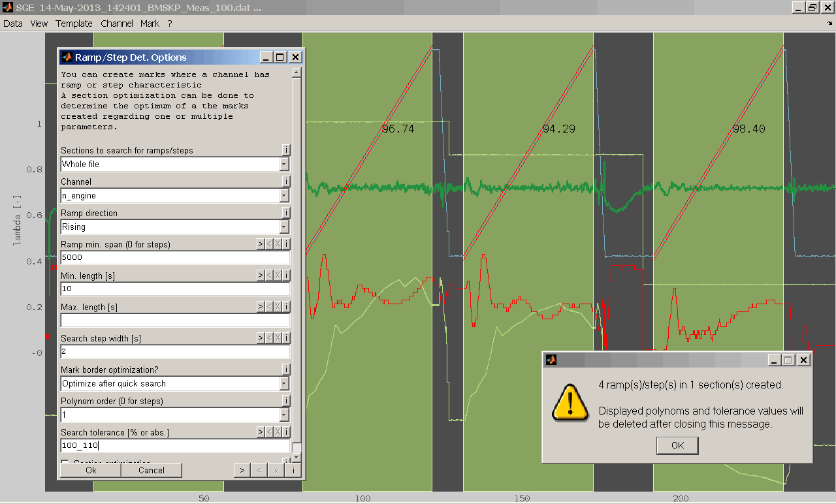Open the '?' help menu
This screenshot has width=836, height=504.
pos(170,24)
